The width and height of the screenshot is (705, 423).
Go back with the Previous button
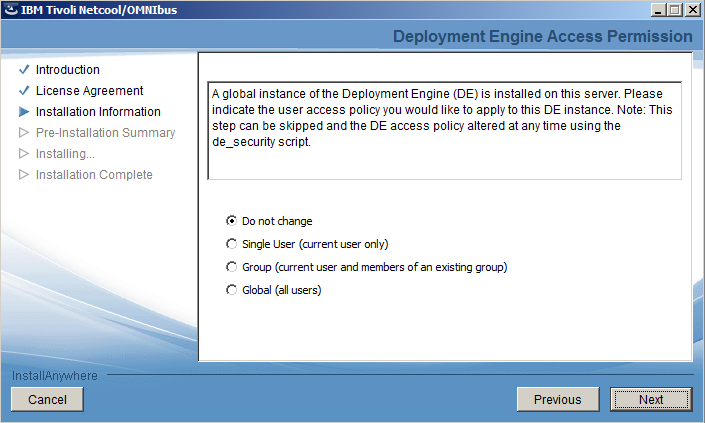pos(558,399)
